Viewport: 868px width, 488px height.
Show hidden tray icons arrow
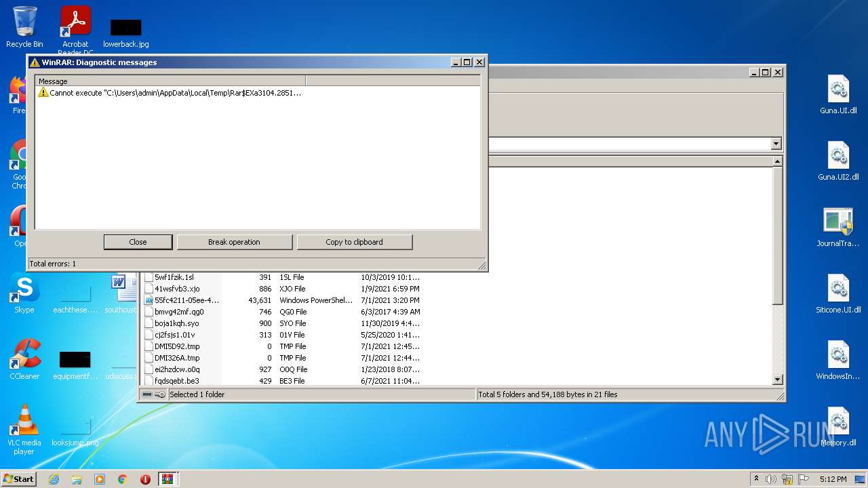tap(756, 479)
